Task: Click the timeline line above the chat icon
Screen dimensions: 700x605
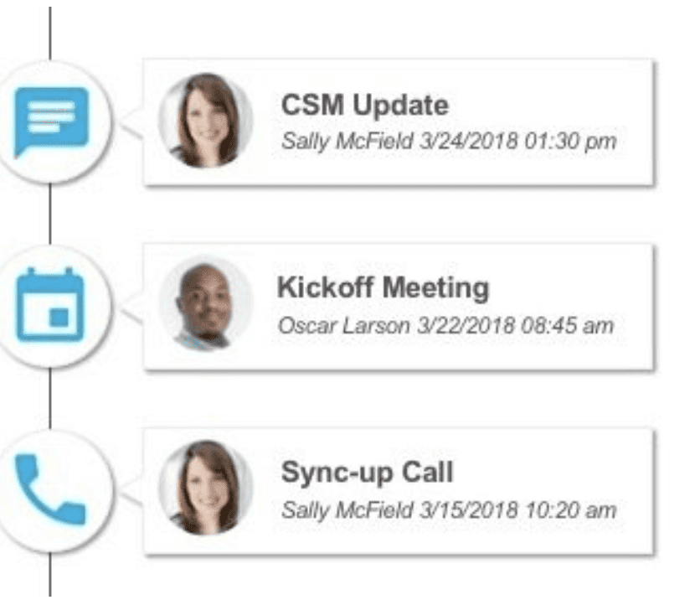Action: (x=50, y=29)
